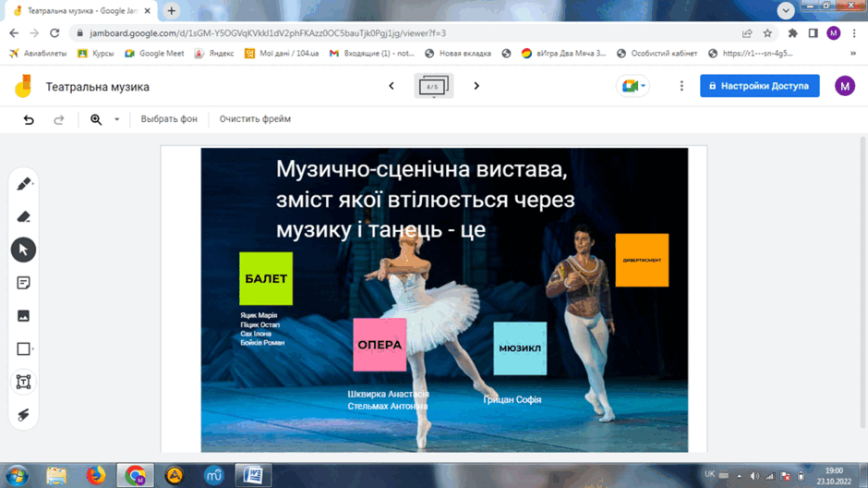Open the zoom level dropdown arrow
This screenshot has width=868, height=488.
point(116,119)
